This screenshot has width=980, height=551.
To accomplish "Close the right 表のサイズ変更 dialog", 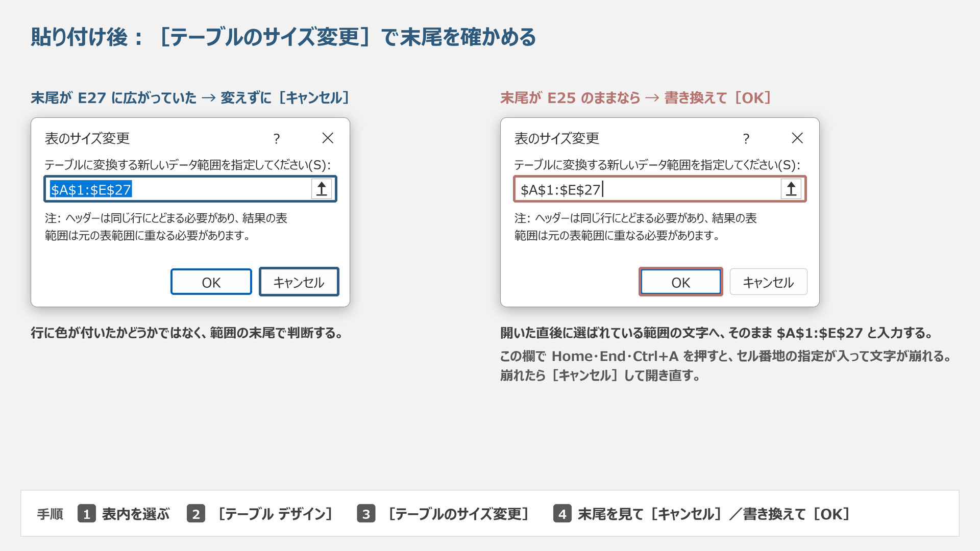I will (797, 138).
